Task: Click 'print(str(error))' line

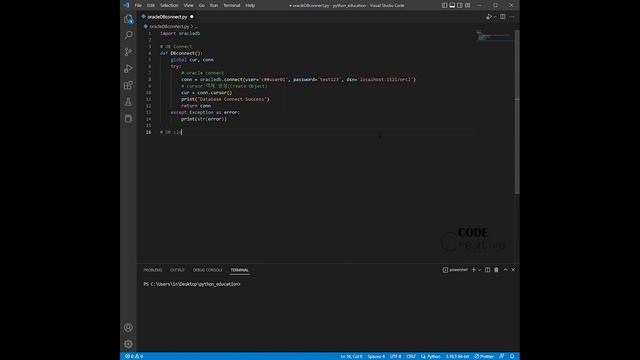Action: click(204, 119)
